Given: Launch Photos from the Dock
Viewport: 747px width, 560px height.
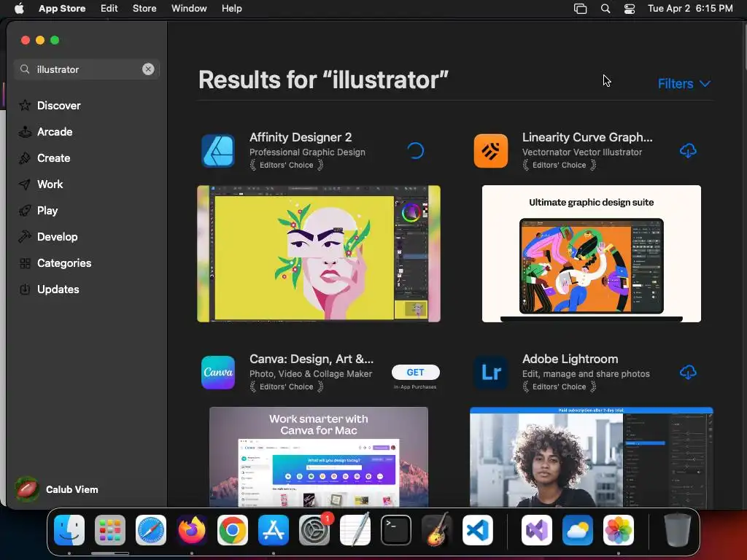Looking at the screenshot, I should [x=619, y=530].
